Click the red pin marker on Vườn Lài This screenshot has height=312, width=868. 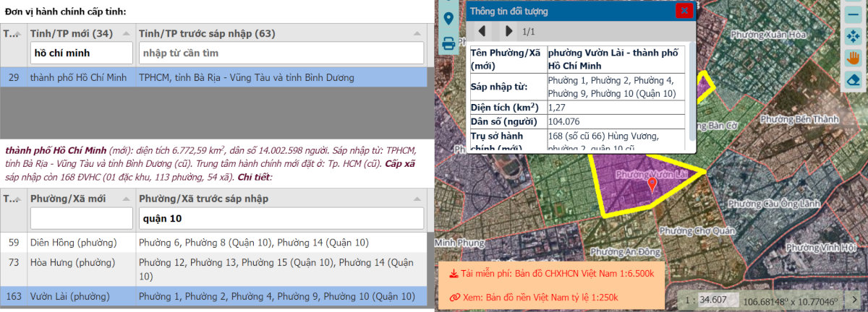652,185
